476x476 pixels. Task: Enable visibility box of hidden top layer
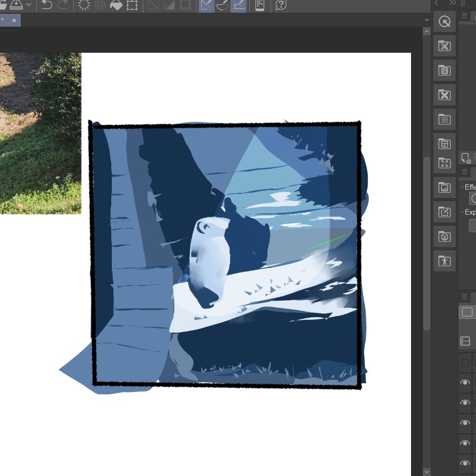pyautogui.click(x=465, y=363)
